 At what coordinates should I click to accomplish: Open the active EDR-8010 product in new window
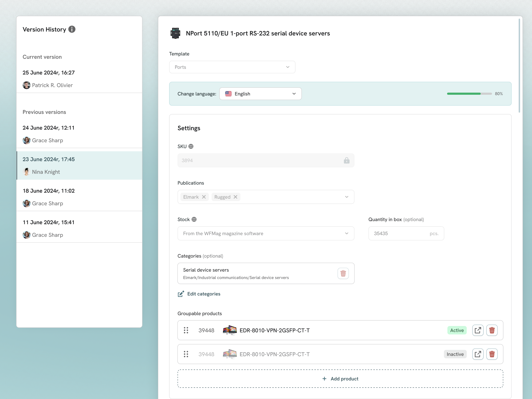[478, 330]
